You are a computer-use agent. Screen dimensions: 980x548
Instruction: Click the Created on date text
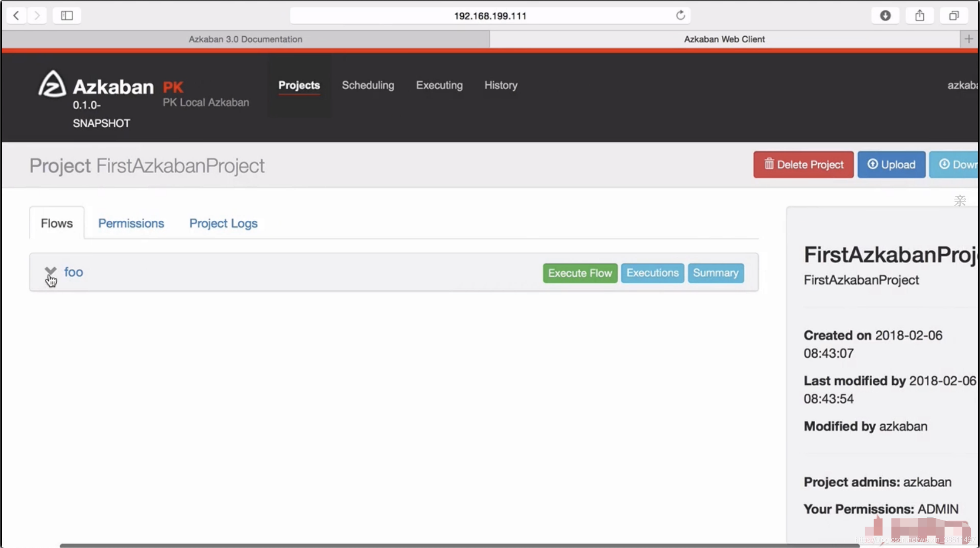[x=873, y=344]
